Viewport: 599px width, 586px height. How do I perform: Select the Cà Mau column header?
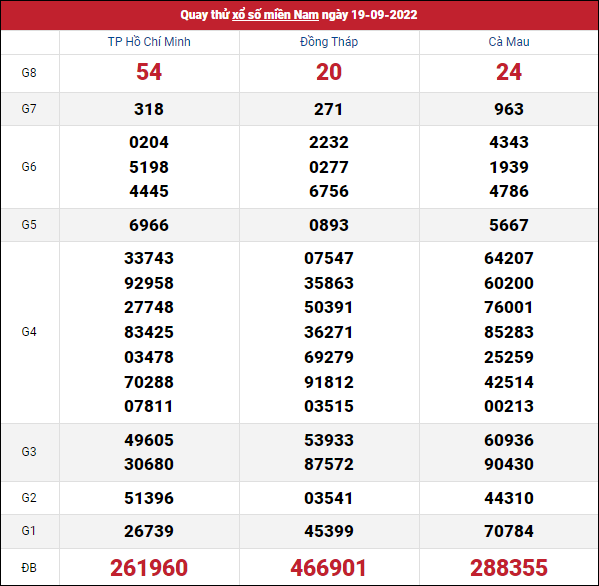tap(509, 42)
